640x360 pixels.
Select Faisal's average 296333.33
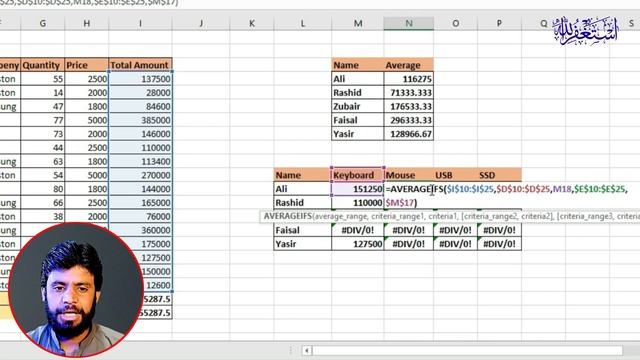pyautogui.click(x=409, y=120)
